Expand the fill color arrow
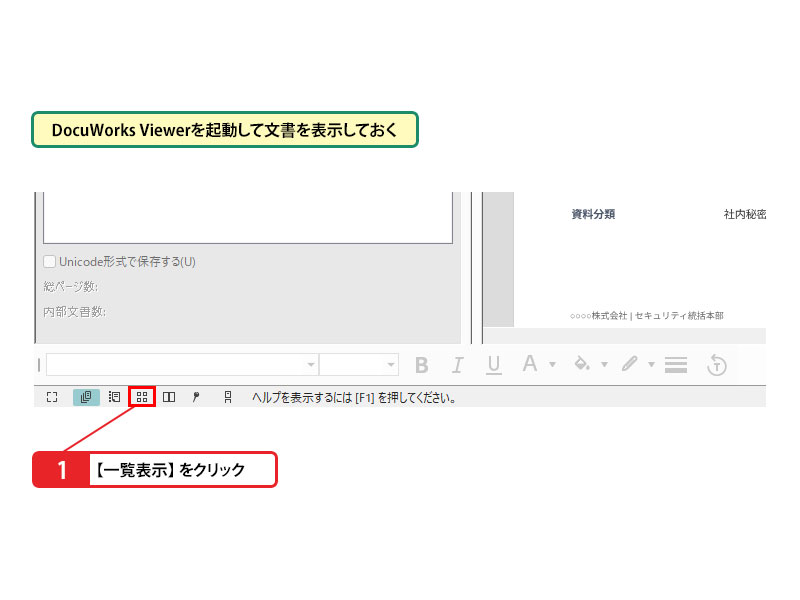This screenshot has width=800, height=600. (x=604, y=364)
